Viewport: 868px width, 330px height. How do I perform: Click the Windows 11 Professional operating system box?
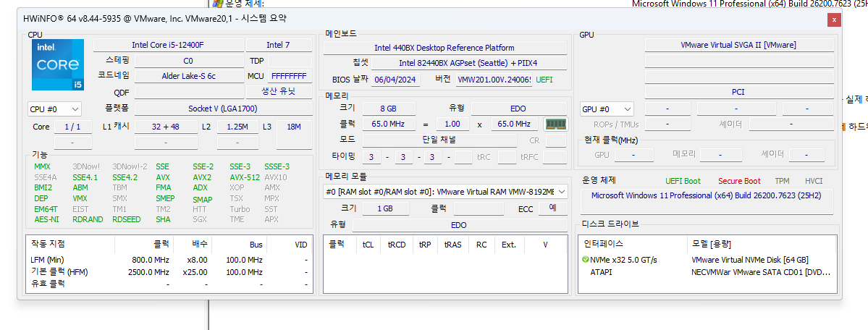tap(707, 201)
